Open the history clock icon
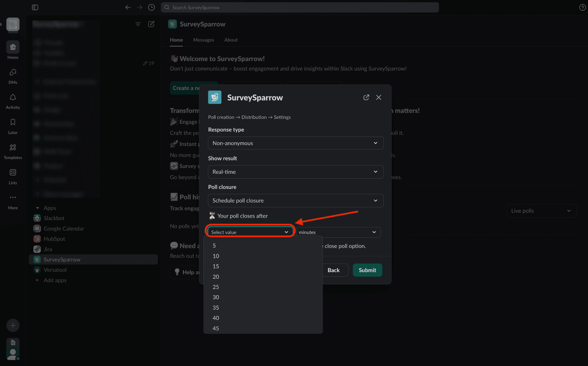The height and width of the screenshot is (366, 588). tap(151, 7)
